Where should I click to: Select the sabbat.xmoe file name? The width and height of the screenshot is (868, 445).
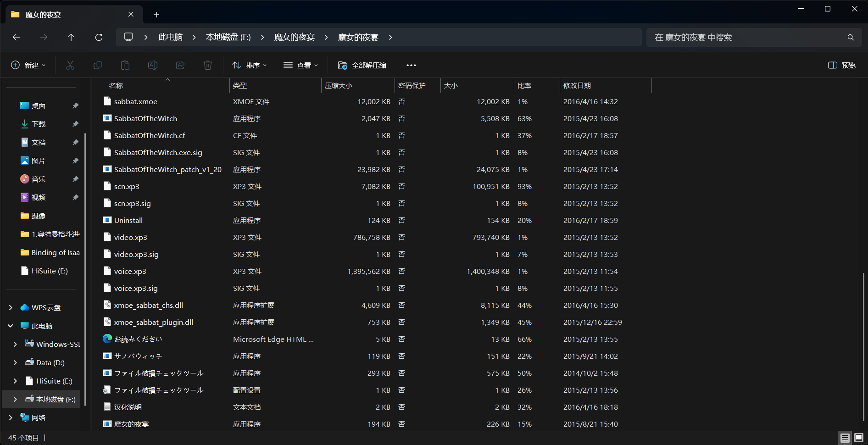136,101
